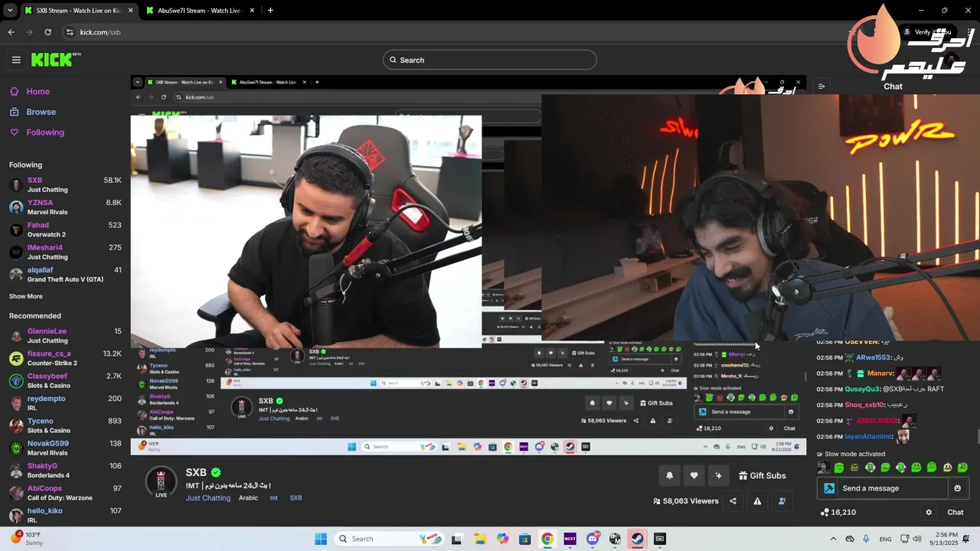The width and height of the screenshot is (980, 551).
Task: Open IMeshari4 channel in Following list
Action: pos(65,252)
